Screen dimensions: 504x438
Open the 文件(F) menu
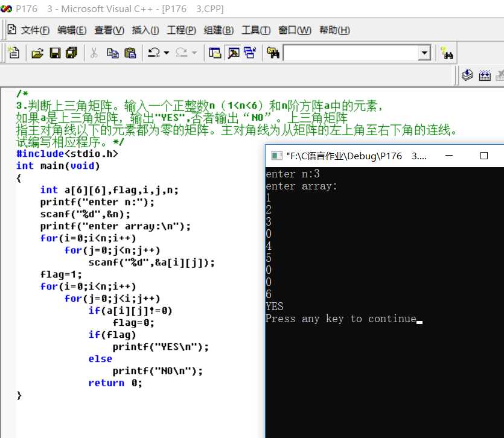point(36,30)
